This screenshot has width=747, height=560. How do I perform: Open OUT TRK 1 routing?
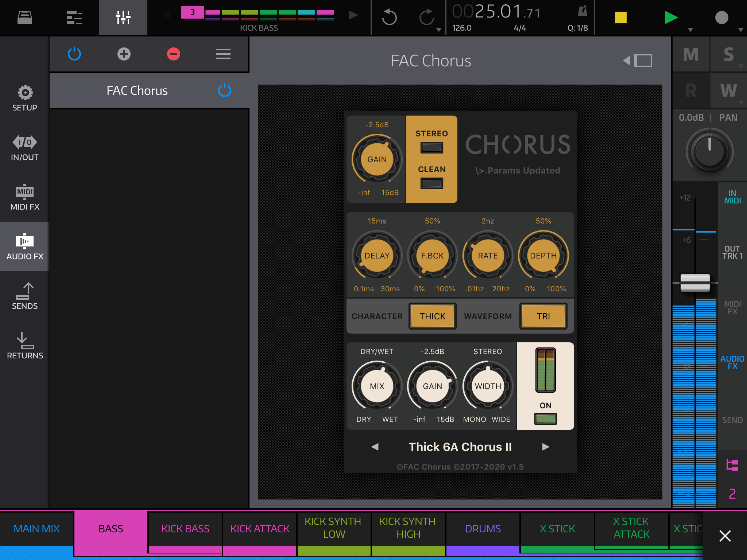pyautogui.click(x=732, y=252)
